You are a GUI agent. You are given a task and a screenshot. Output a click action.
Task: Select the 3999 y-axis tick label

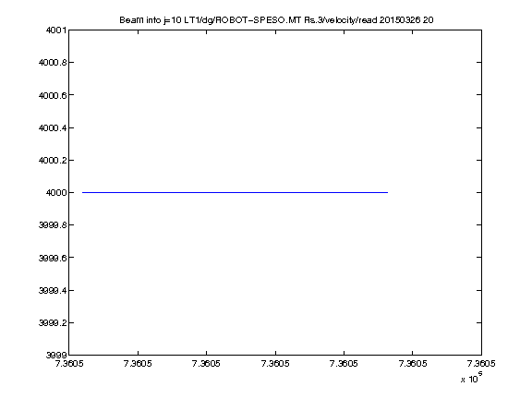tap(56, 355)
